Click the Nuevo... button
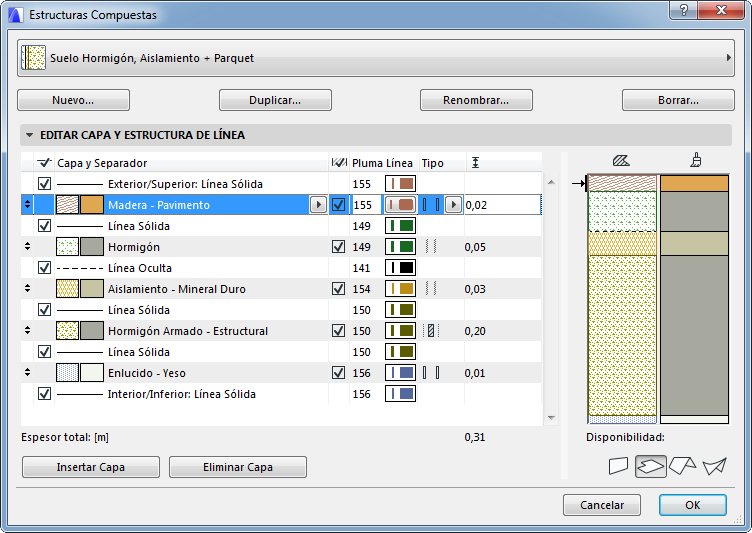752x533 pixels. (x=73, y=100)
